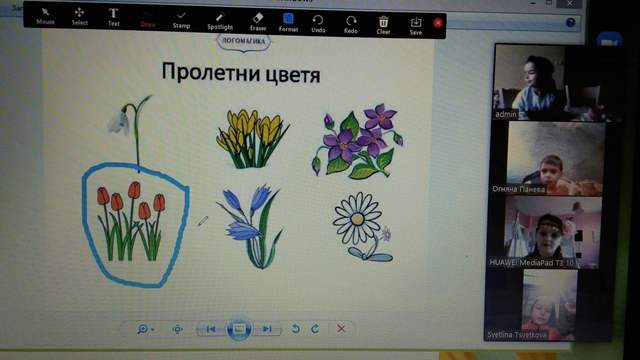Pick the Draw annotation tool
This screenshot has height=360, width=640.
147,19
